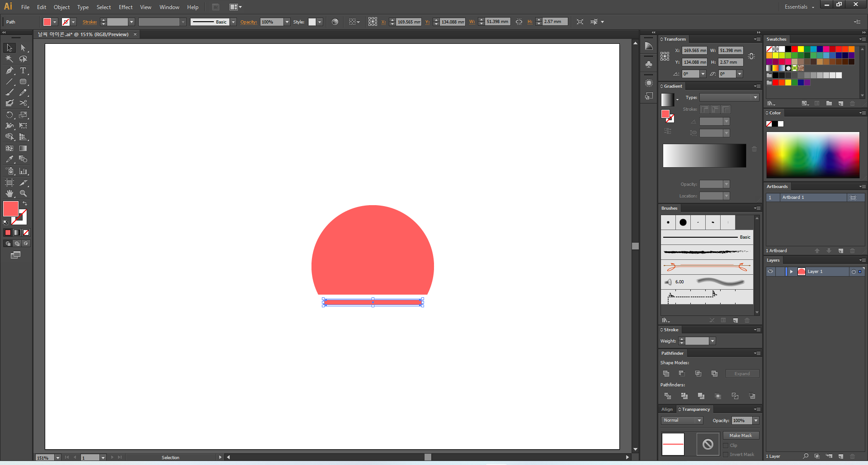
Task: Toggle constrain proportions in Transform panel
Action: pyautogui.click(x=751, y=56)
